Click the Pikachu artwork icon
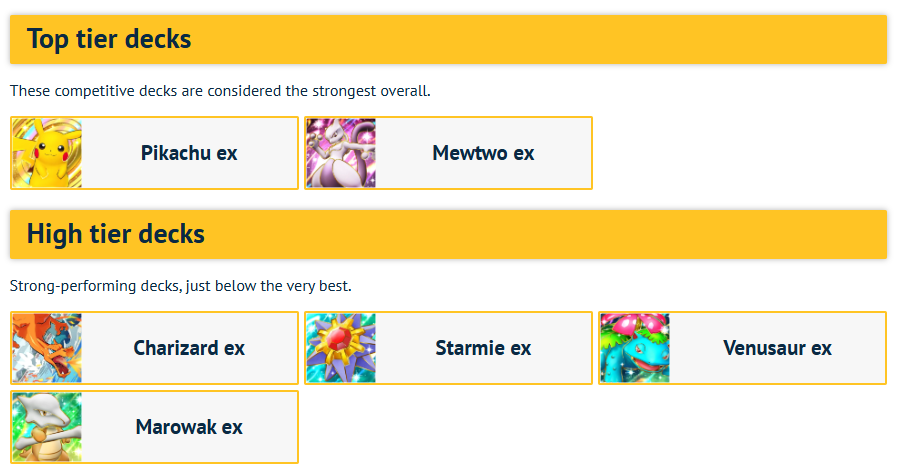The width and height of the screenshot is (897, 474). coord(47,153)
